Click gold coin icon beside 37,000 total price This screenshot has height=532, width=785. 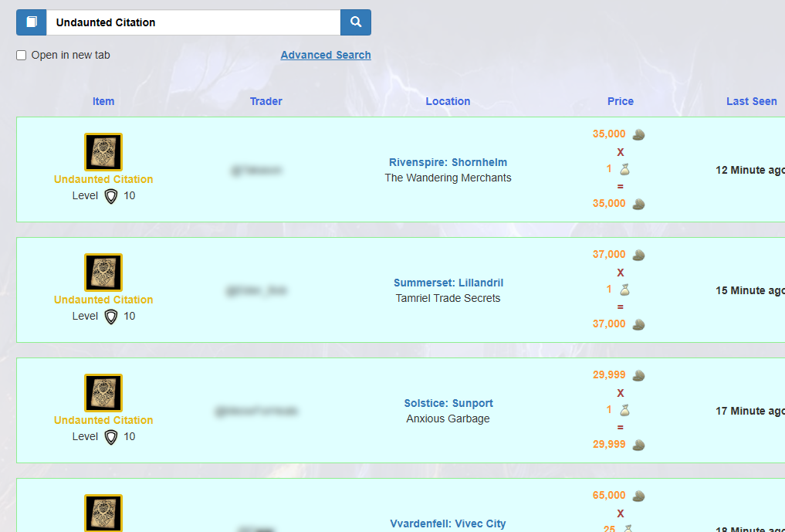pyautogui.click(x=638, y=324)
